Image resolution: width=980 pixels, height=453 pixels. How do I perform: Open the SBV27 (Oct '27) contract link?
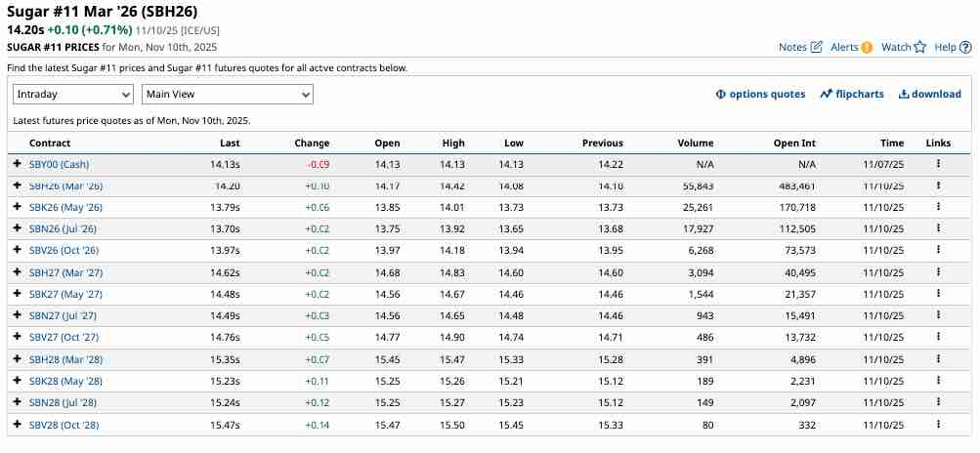(65, 338)
